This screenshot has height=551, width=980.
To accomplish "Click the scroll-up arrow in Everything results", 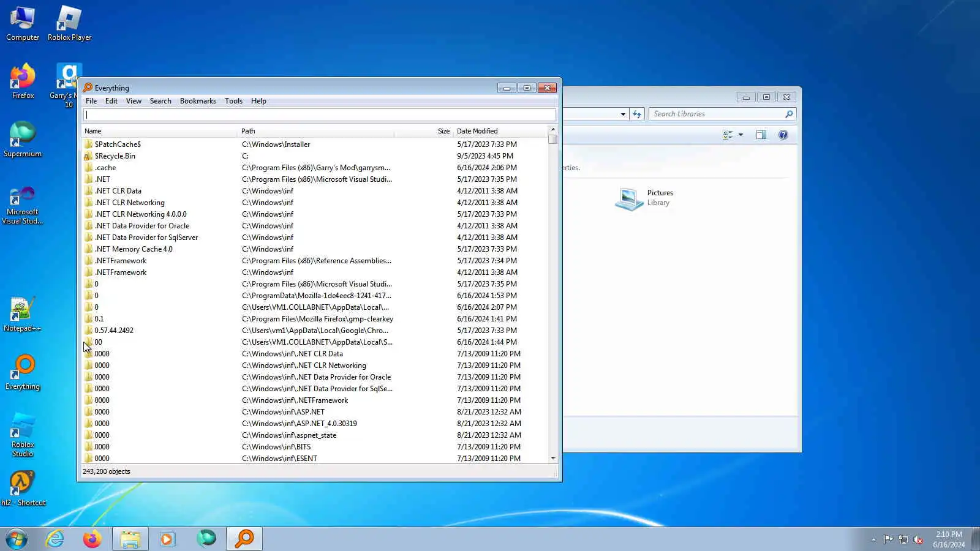I will [553, 130].
